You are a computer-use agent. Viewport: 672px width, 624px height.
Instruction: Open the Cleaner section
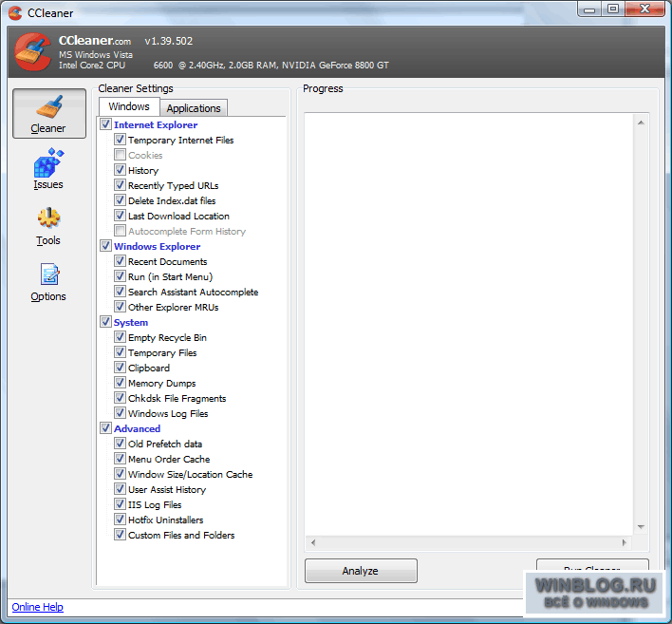click(x=48, y=113)
